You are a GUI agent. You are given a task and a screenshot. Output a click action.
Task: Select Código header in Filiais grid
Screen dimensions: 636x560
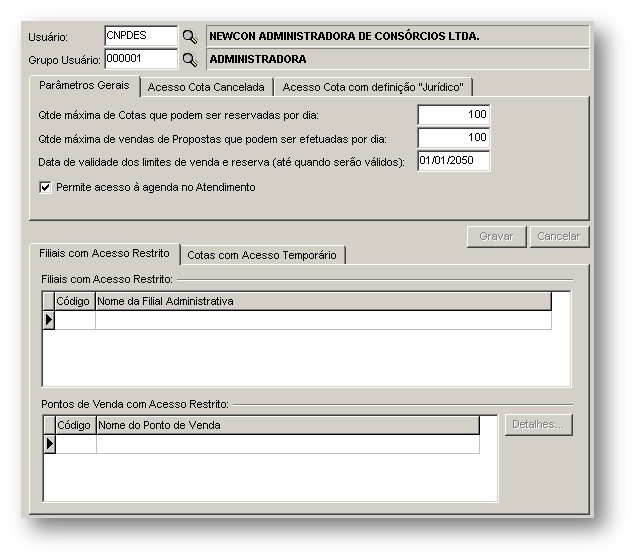click(x=75, y=301)
